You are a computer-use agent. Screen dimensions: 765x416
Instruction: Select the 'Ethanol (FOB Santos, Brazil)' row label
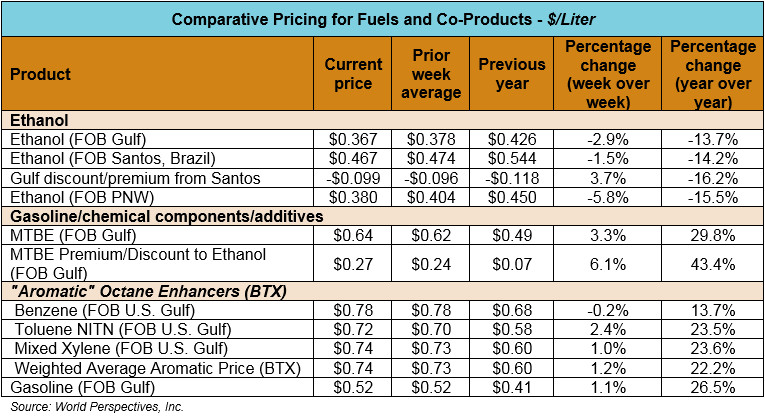[x=97, y=159]
